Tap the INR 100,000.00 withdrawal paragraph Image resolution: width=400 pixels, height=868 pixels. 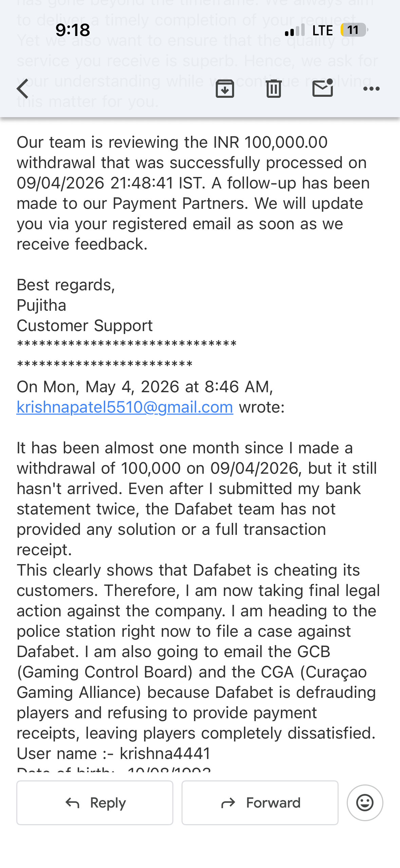193,193
